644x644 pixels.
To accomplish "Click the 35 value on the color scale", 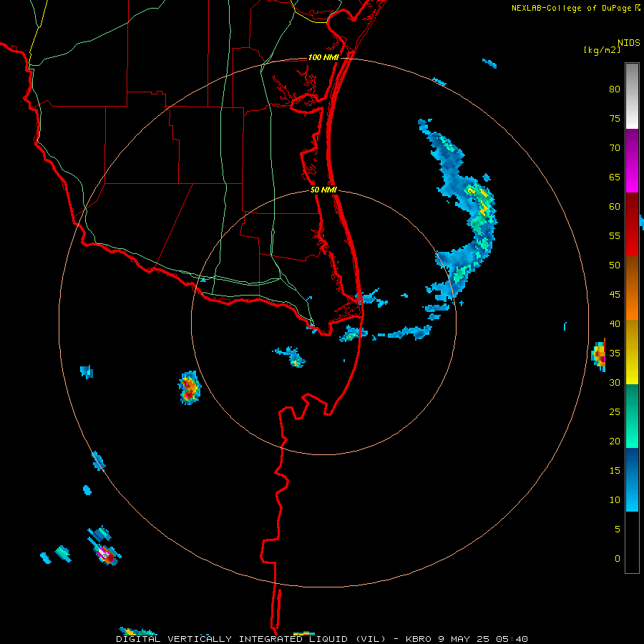I will [615, 353].
